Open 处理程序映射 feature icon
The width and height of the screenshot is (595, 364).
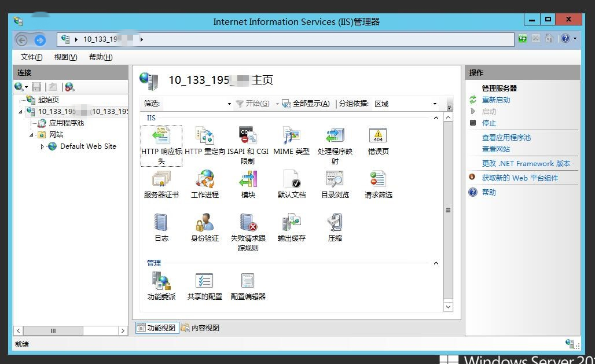(335, 146)
